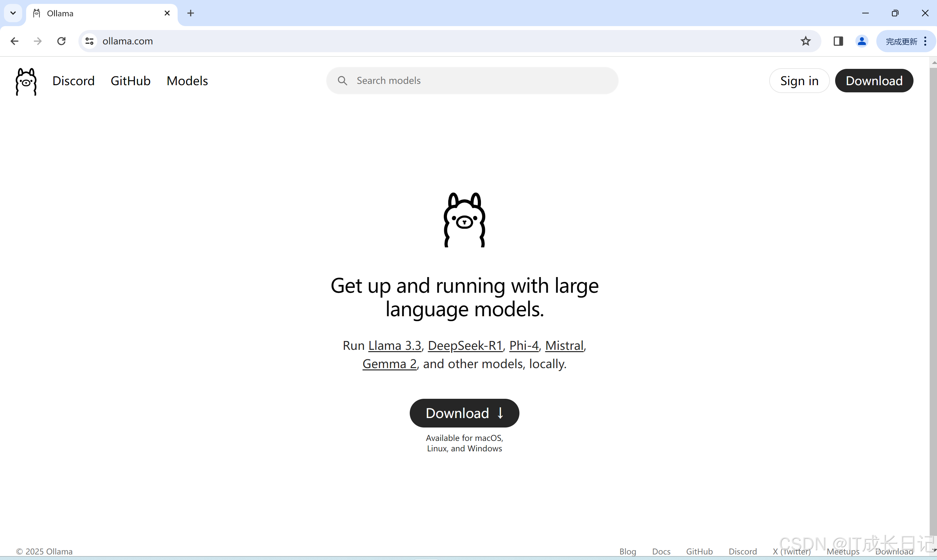This screenshot has height=560, width=937.
Task: Click the Sign in button
Action: click(x=799, y=81)
